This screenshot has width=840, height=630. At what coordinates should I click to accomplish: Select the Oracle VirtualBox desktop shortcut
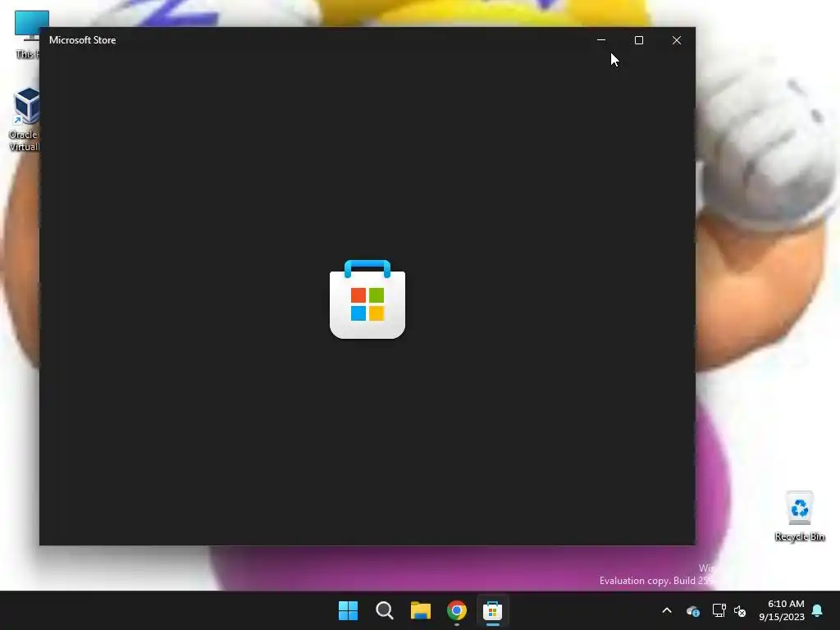point(24,120)
